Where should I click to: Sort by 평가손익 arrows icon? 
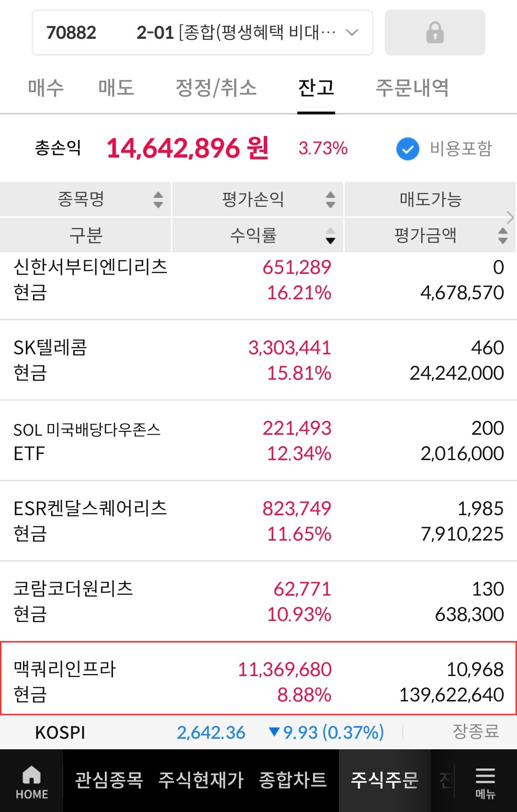pos(330,199)
